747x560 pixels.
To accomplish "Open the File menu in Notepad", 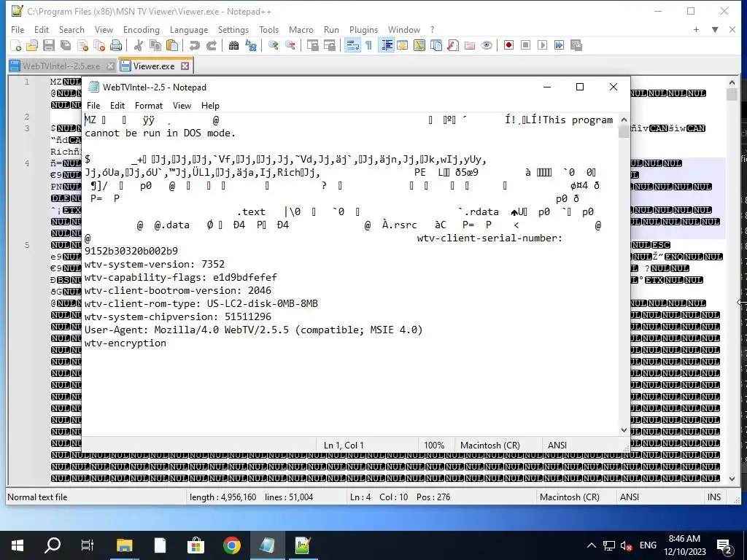I will point(93,106).
